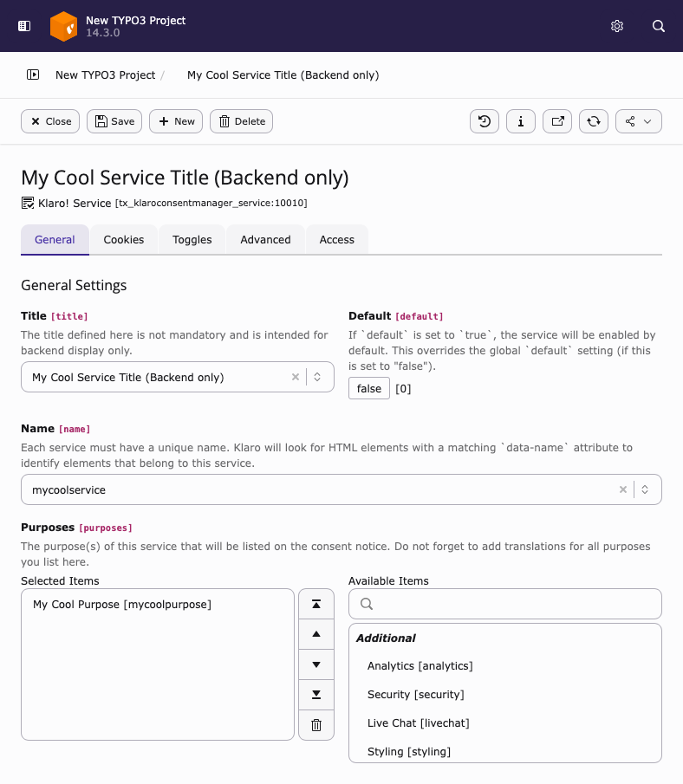The height and width of the screenshot is (784, 683).
Task: Toggle the module menu icon in top bar
Action: click(24, 26)
